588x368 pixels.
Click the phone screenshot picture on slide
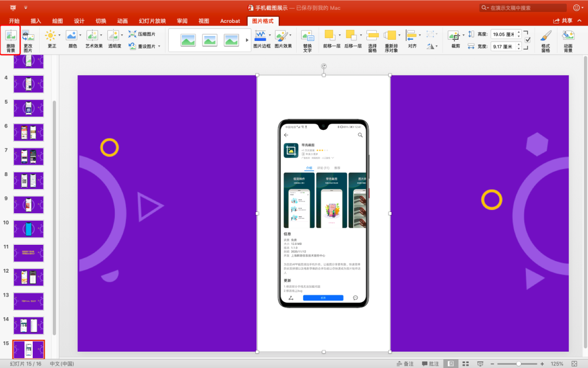(323, 213)
